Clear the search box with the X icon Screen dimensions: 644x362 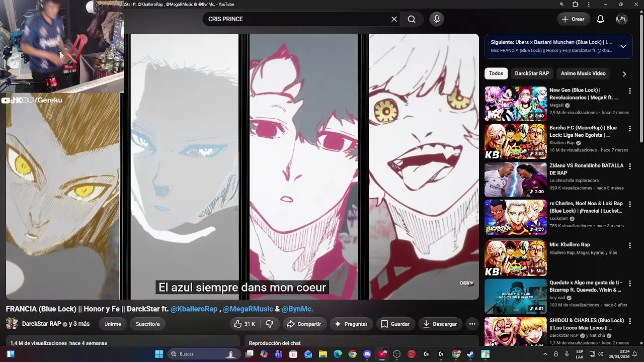(x=394, y=19)
